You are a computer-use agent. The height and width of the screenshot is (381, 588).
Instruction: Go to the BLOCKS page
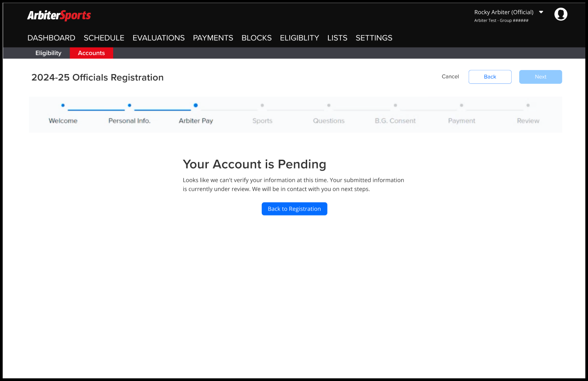pos(256,38)
